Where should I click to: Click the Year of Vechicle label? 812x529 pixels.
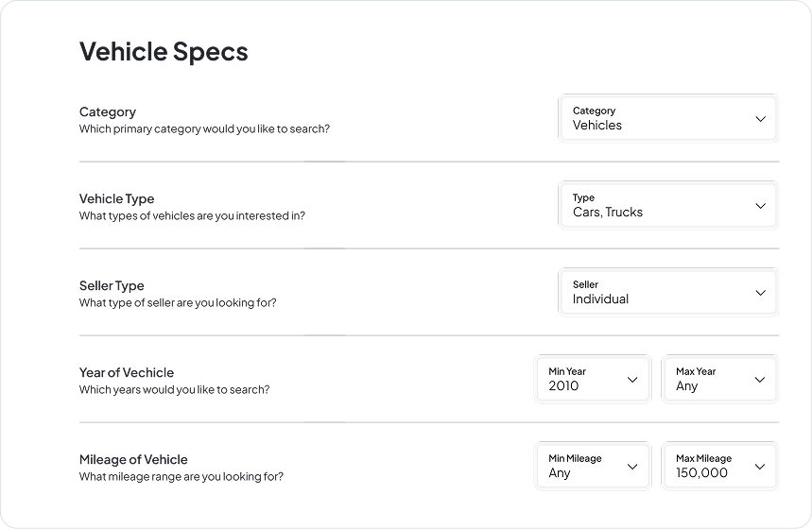pyautogui.click(x=127, y=372)
